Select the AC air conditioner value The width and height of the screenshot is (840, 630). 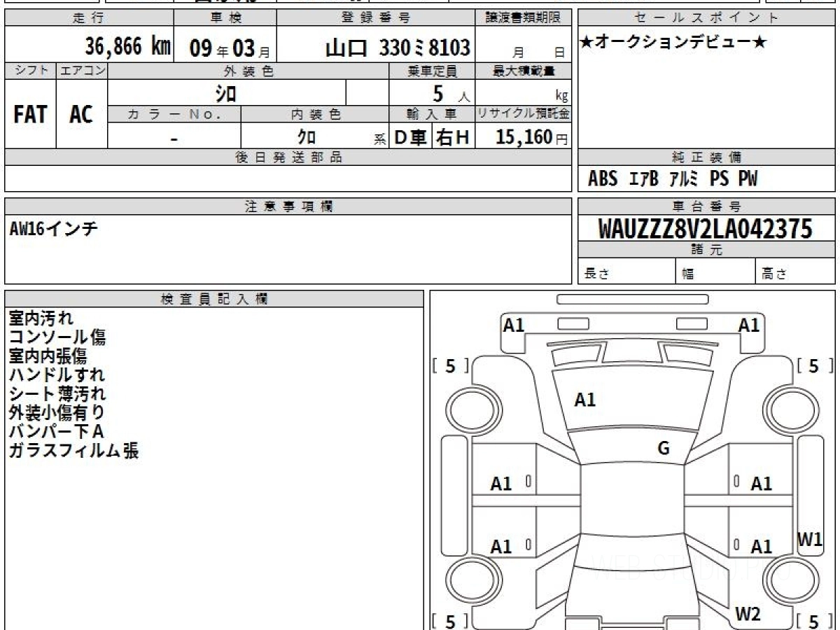click(81, 115)
